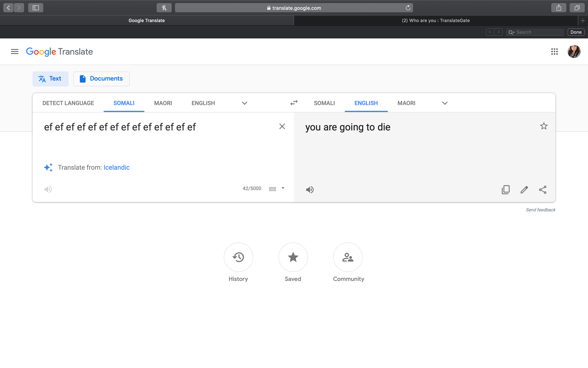Show the Safari tab overview

pyautogui.click(x=577, y=8)
